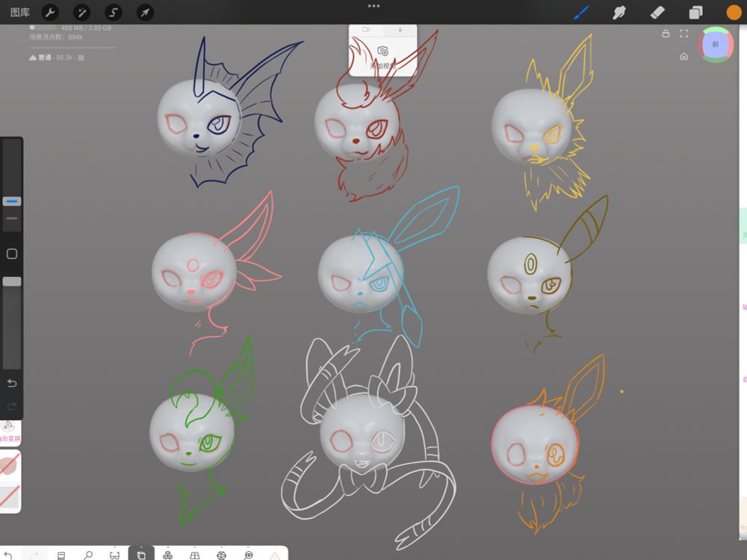Reset view with the home icon
747x560 pixels.
[684, 57]
